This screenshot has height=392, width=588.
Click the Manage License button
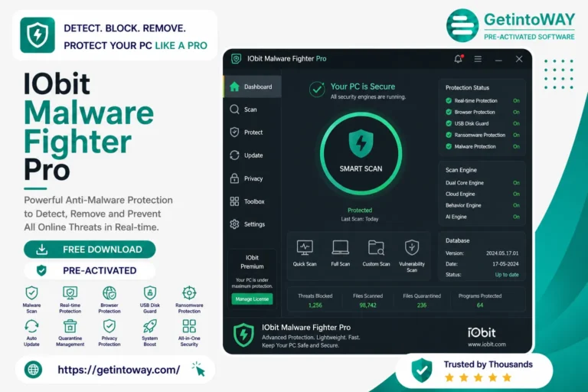point(252,299)
